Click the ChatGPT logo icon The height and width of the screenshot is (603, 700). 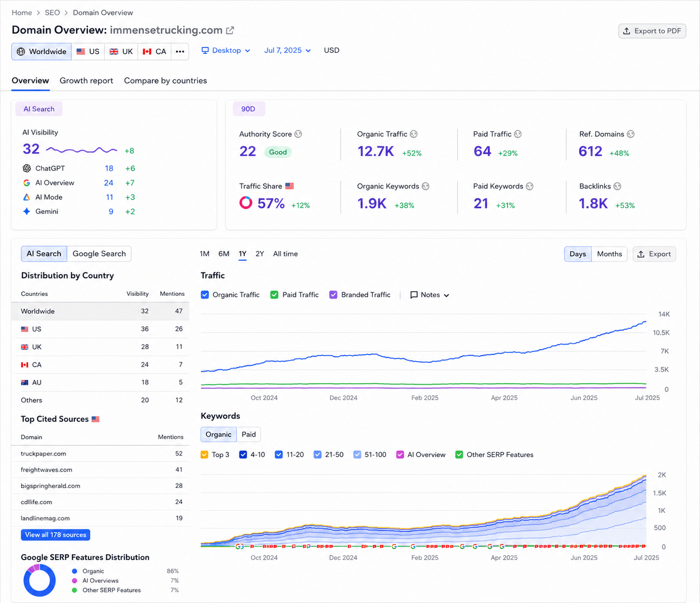(x=27, y=168)
